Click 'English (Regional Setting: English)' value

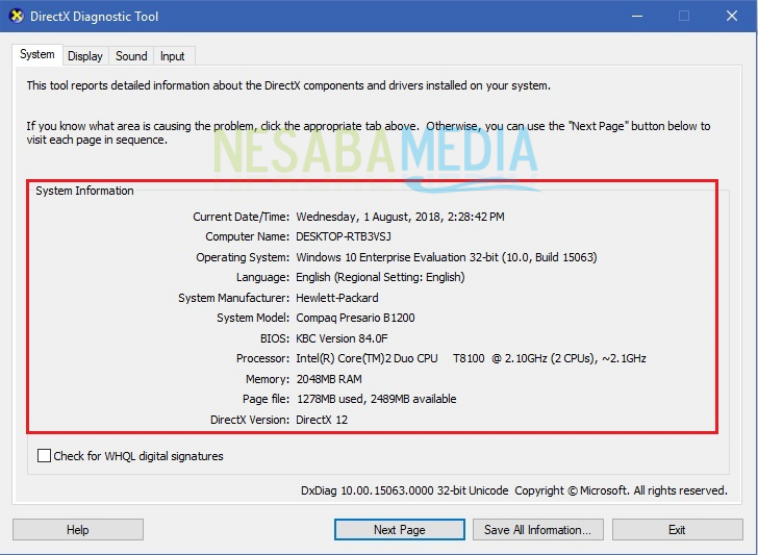point(380,278)
